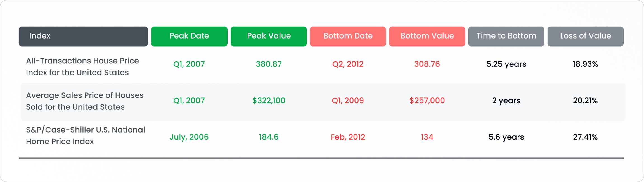This screenshot has height=182, width=644.
Task: Click the $322,100 peak value cell
Action: pos(269,100)
